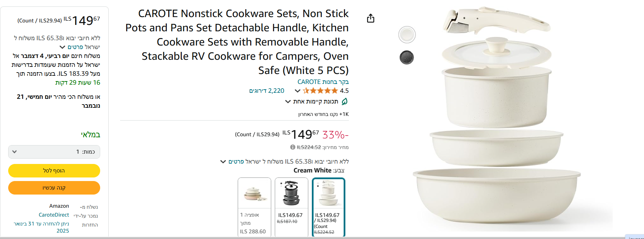
Task: Open the quantity dropdown in the buy box
Action: (x=54, y=152)
